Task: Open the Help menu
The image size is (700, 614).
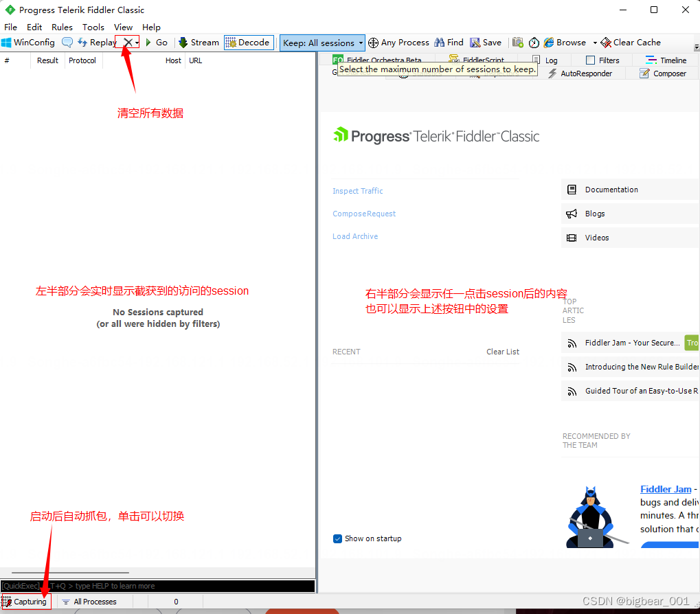Action: pos(151,27)
